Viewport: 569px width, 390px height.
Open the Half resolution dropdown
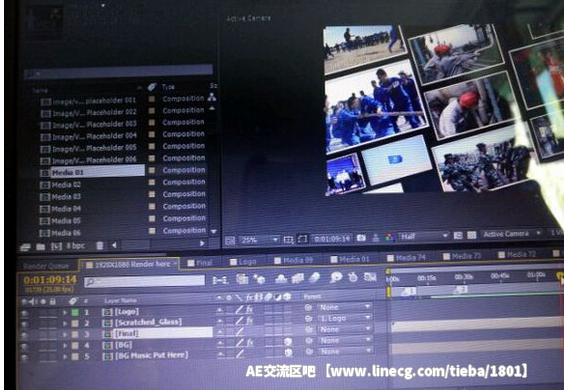423,237
